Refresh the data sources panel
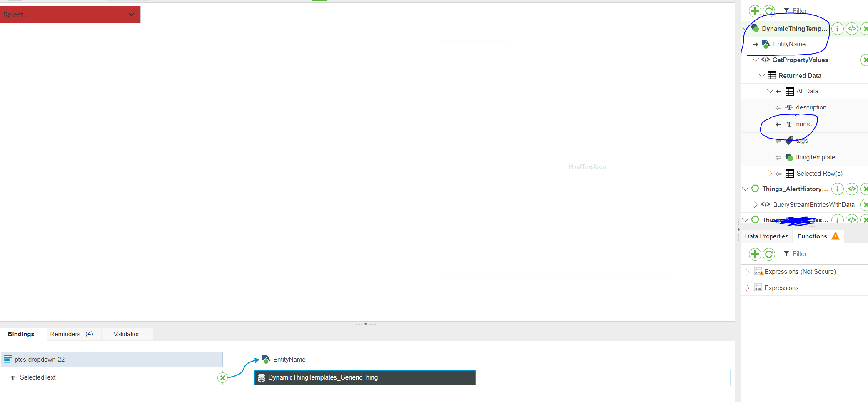This screenshot has width=868, height=402. click(769, 11)
